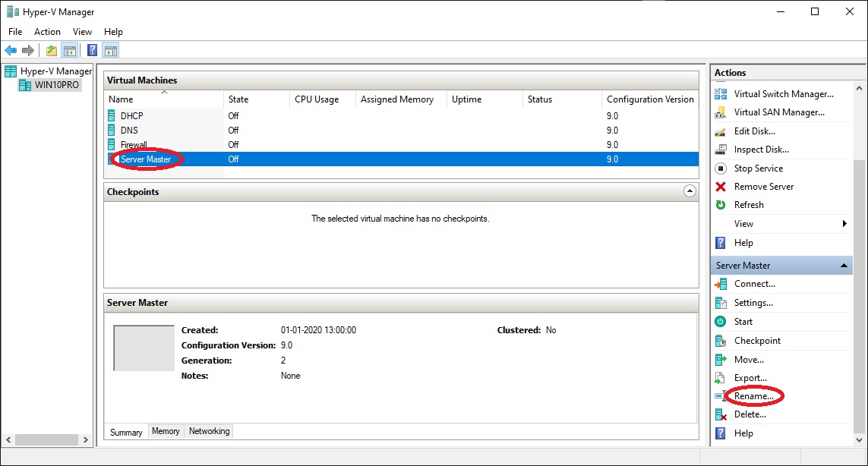The image size is (868, 466).
Task: Sort by the Uptime column header
Action: (485, 99)
